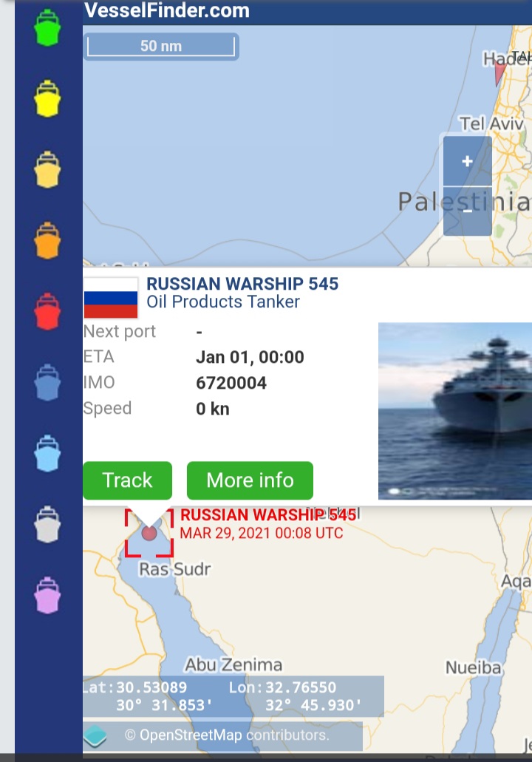Zoom in the map with plus button
Screen dimensions: 532x762
468,161
